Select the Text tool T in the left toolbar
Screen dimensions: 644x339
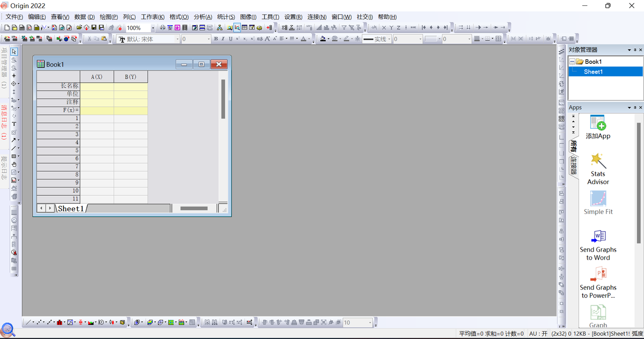(14, 124)
